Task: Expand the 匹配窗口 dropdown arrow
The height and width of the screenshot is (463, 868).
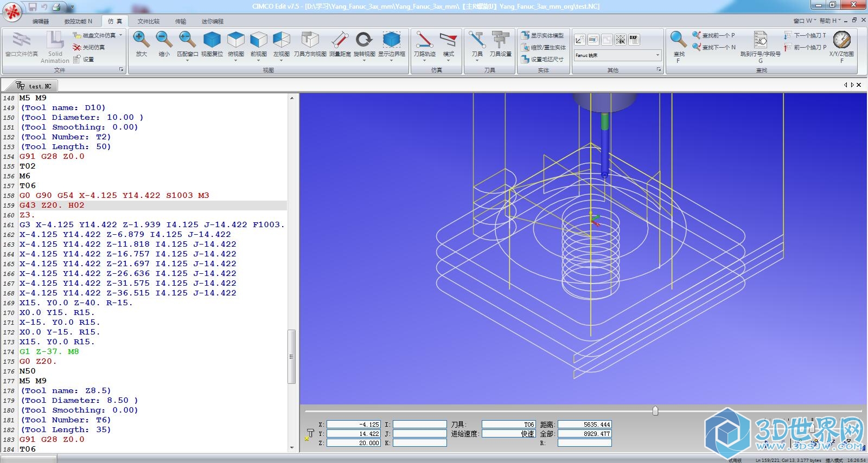Action: click(x=187, y=60)
